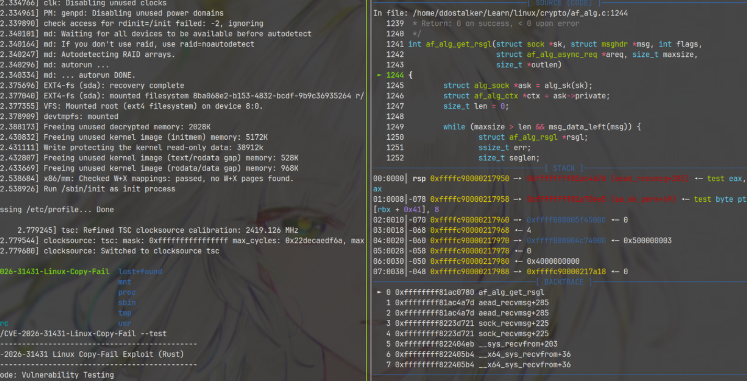Click 'Switched to clocksource tsc' log line
The image size is (747, 381).
pos(110,251)
